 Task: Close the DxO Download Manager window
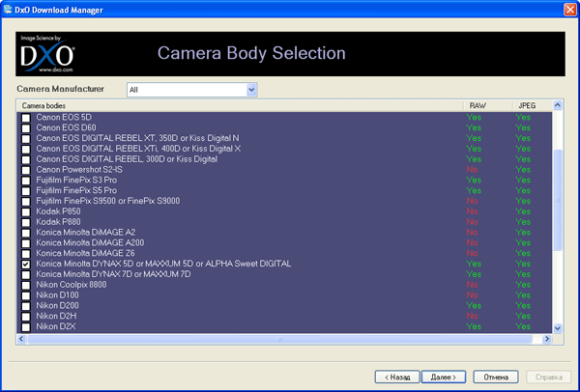coord(570,10)
